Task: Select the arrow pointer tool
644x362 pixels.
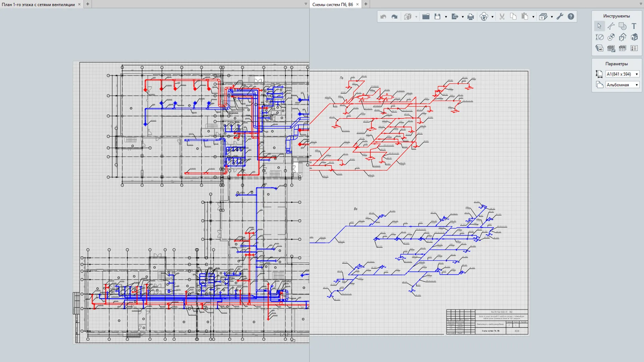Action: click(599, 26)
